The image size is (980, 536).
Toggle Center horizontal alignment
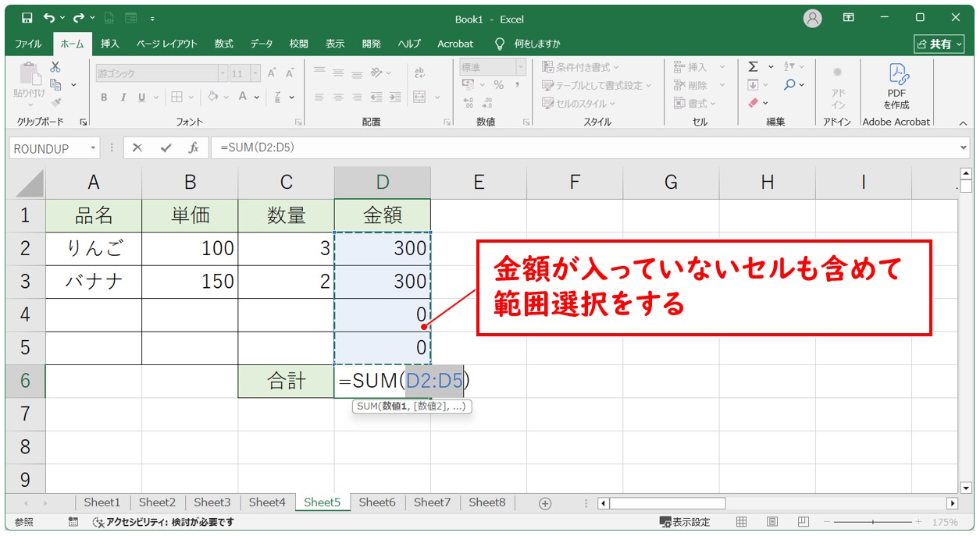pyautogui.click(x=338, y=98)
